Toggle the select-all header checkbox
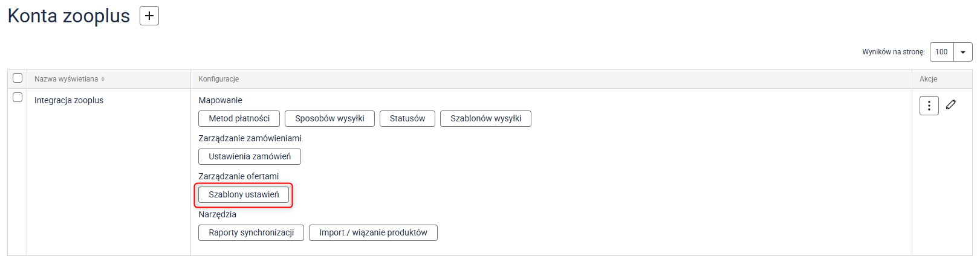The height and width of the screenshot is (262, 980). point(18,78)
